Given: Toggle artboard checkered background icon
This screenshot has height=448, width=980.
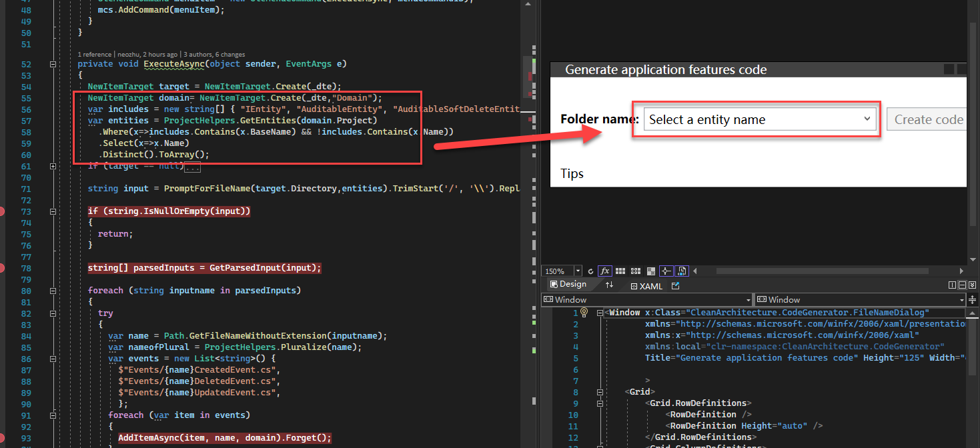Looking at the screenshot, I should pyautogui.click(x=651, y=271).
